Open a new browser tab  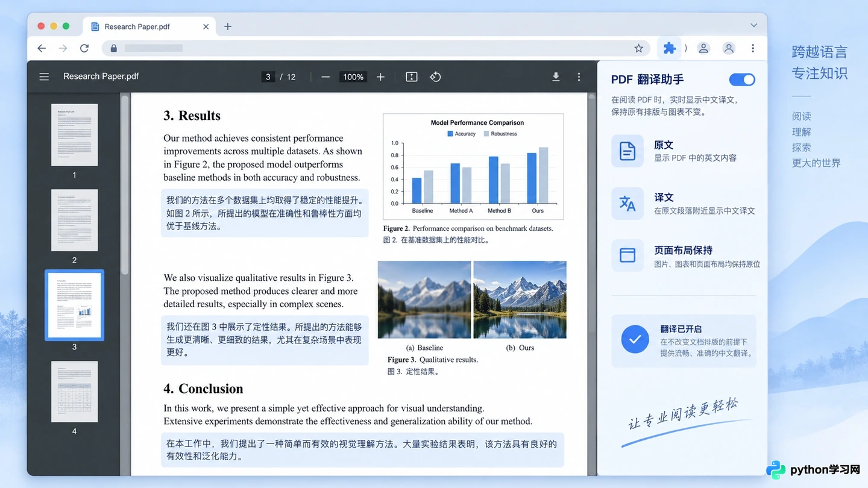tap(227, 27)
